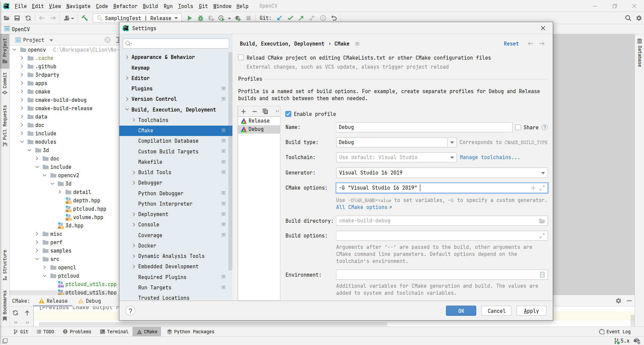This screenshot has height=345, width=644.
Task: Add a new CMake profile with the plus icon
Action: (243, 111)
